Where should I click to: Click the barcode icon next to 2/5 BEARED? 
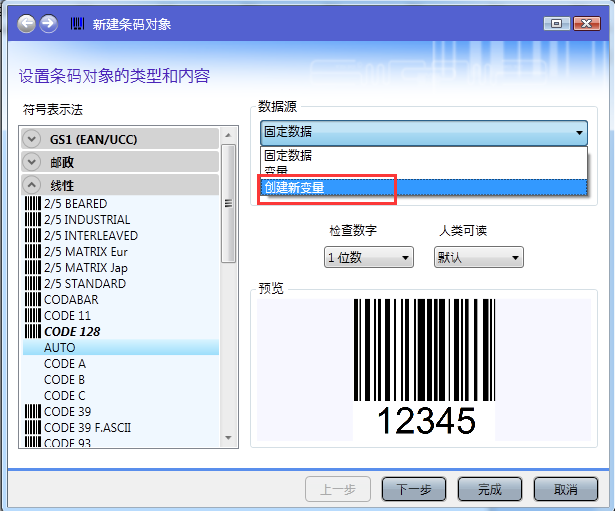tap(33, 204)
